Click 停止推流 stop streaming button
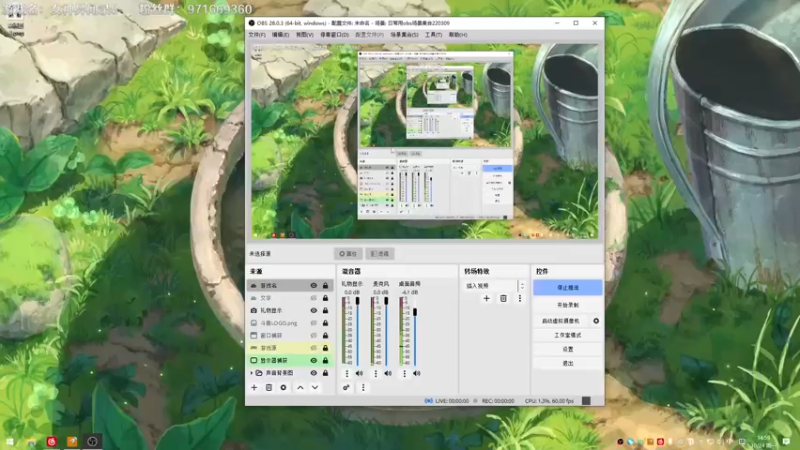The image size is (800, 450). tap(567, 288)
